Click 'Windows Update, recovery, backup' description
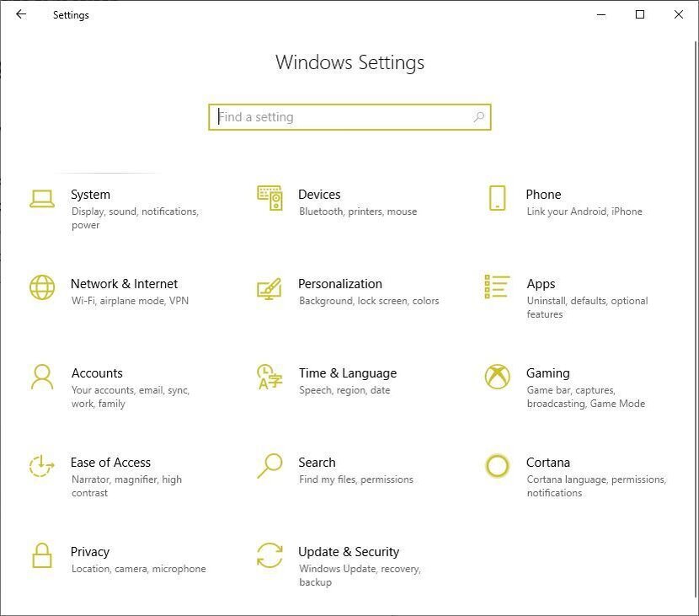Viewport: 699px width, 616px height. pyautogui.click(x=360, y=576)
